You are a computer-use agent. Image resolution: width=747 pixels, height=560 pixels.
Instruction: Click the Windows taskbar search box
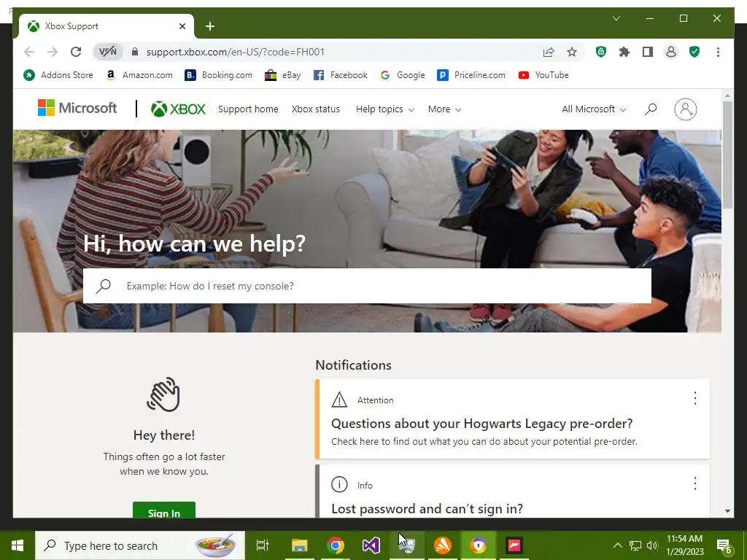140,545
